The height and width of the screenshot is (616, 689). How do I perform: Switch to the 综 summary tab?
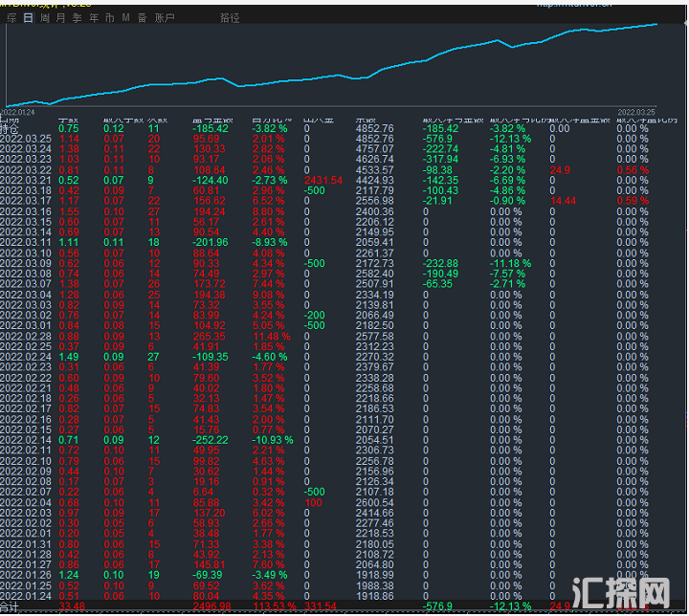pyautogui.click(x=11, y=18)
